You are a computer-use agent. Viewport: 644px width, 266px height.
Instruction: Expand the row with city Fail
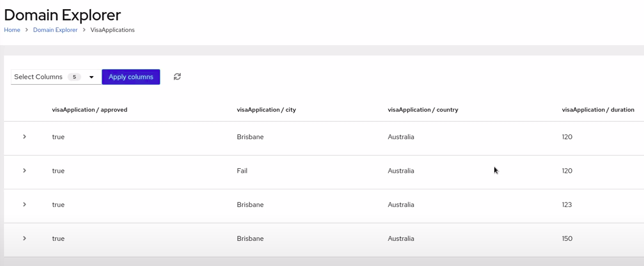coord(25,171)
